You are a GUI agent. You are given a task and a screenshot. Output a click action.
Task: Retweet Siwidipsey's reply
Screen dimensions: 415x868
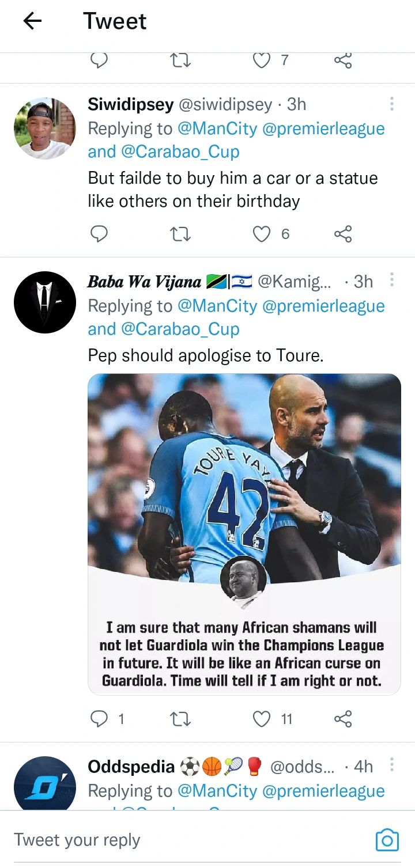181,234
